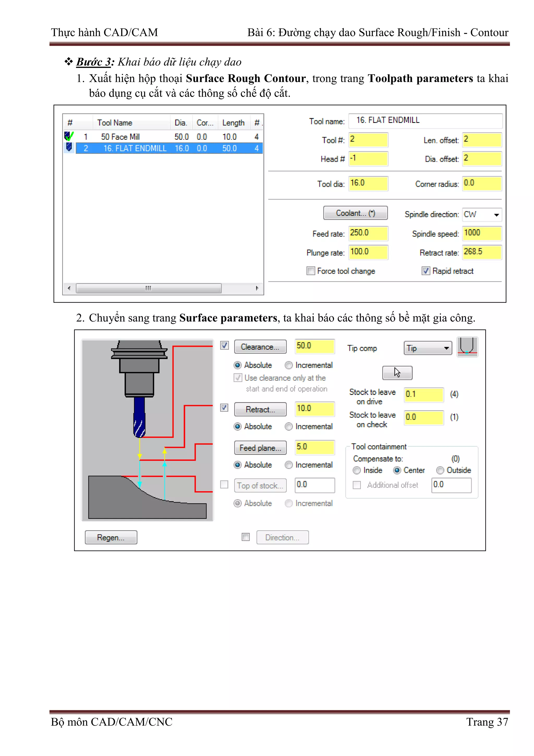Click the tool list horizontal scrollbar thumb
This screenshot has height=756, width=534.
(x=149, y=288)
